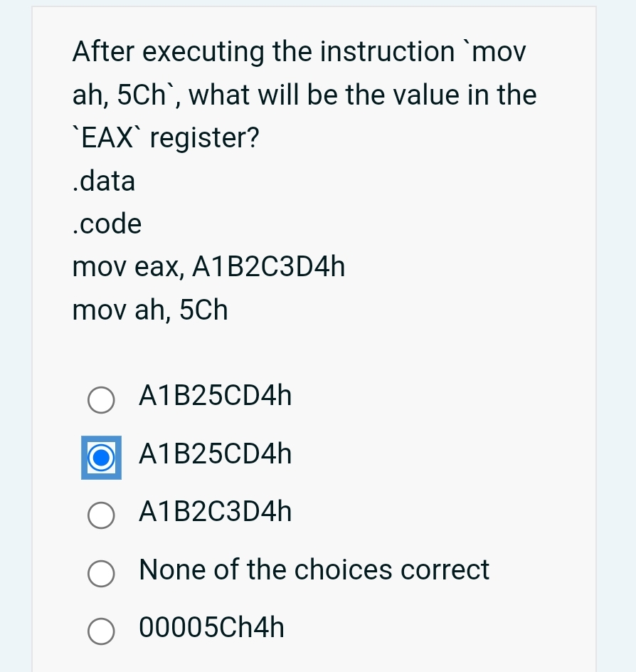Click the 00005Ch4h label text
636x672 pixels.
[x=211, y=628]
